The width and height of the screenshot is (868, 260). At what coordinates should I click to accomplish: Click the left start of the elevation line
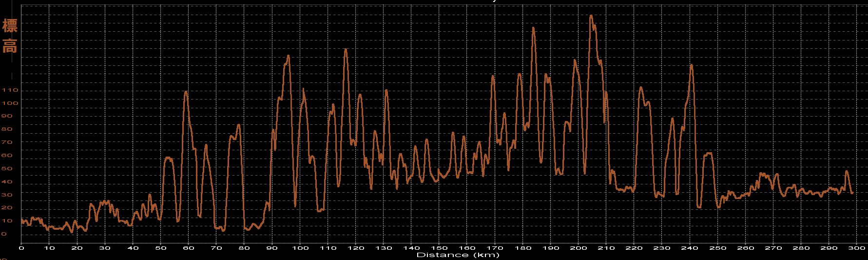point(21,220)
